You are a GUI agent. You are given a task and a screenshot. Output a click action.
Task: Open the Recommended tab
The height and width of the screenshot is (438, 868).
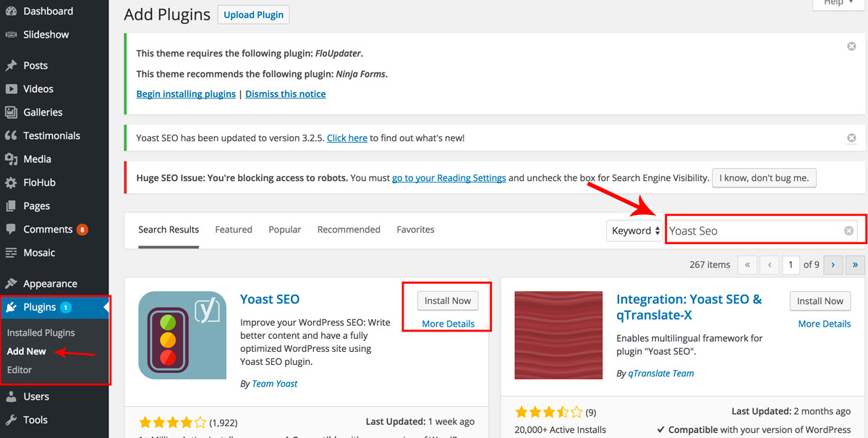[x=349, y=229]
